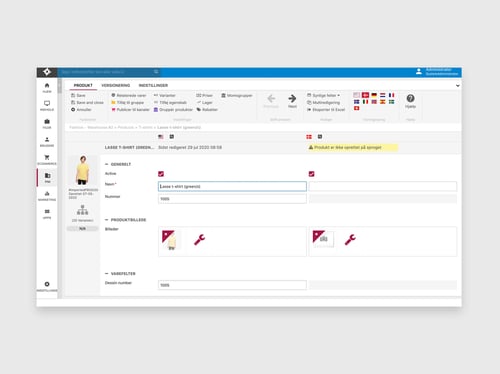
Task: Collapse the Generelt section
Action: coord(107,164)
